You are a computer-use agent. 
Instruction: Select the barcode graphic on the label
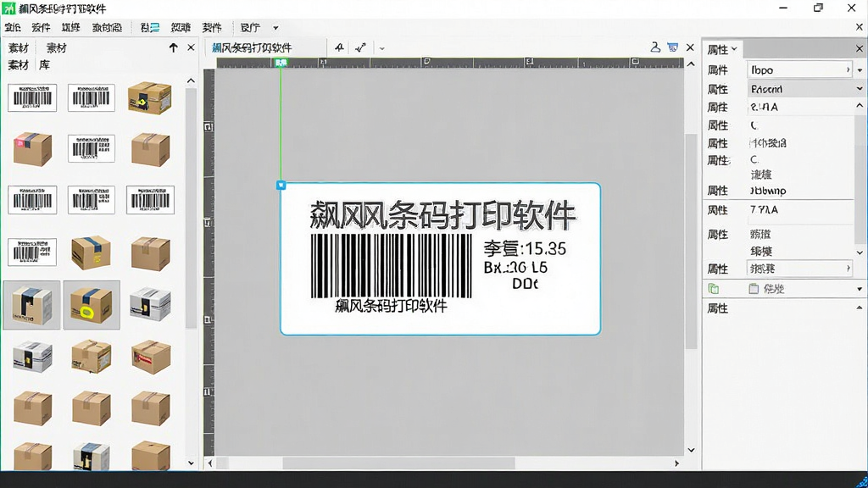(x=391, y=265)
